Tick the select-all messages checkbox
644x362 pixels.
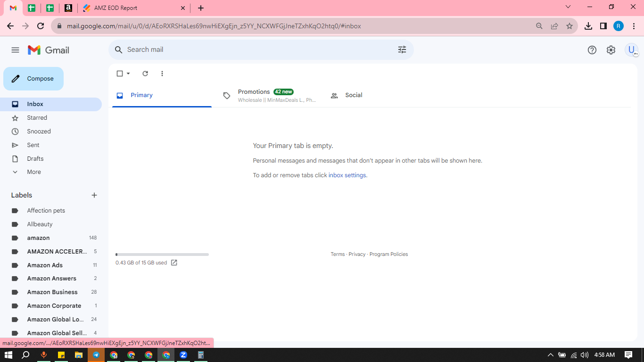click(120, 74)
